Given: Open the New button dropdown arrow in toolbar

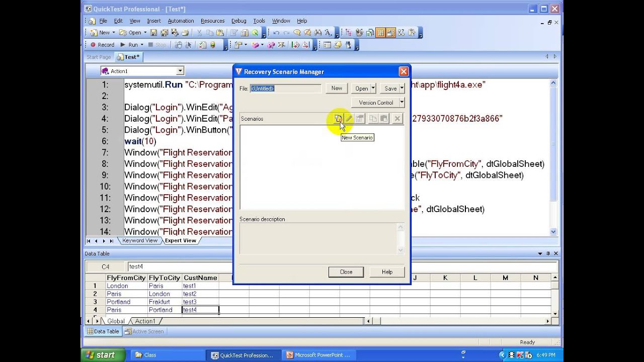Looking at the screenshot, I should tap(113, 33).
